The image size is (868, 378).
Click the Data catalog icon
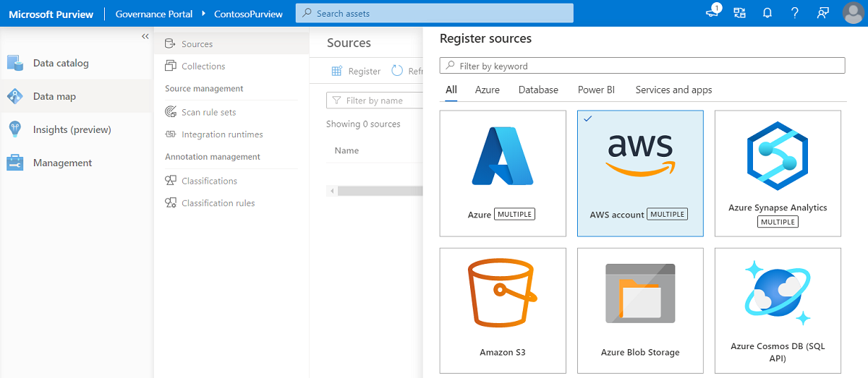point(15,63)
